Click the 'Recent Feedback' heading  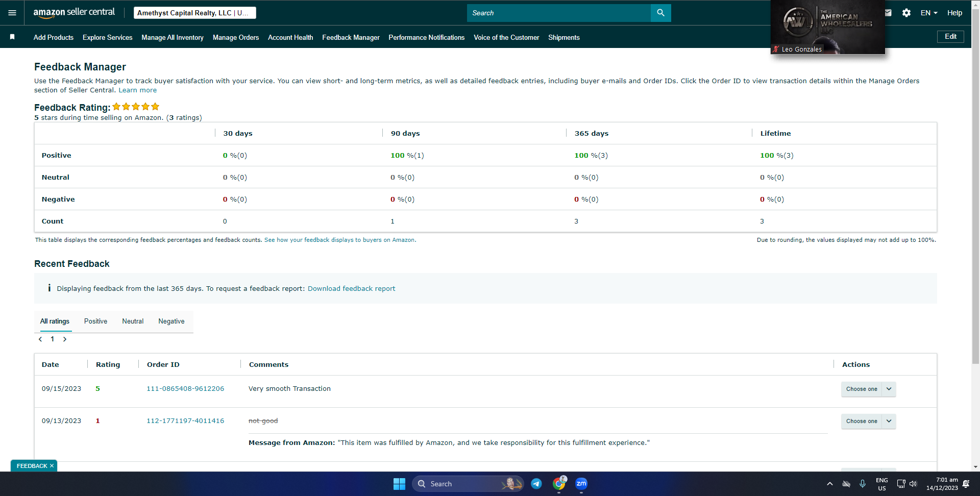pyautogui.click(x=72, y=264)
